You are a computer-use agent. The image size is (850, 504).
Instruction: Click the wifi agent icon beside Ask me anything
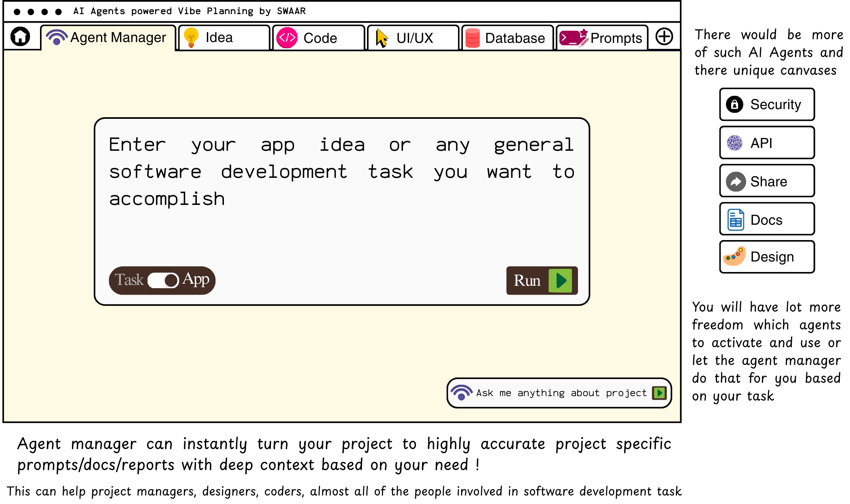[460, 392]
